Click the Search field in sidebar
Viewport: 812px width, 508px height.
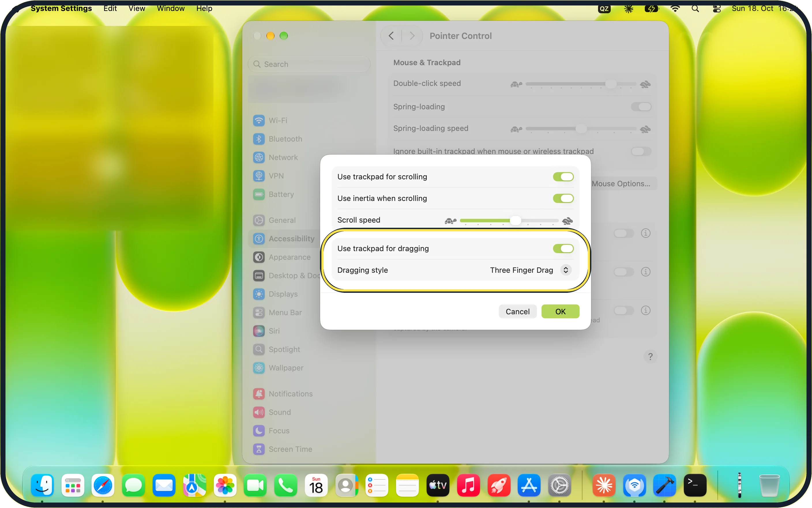click(309, 64)
